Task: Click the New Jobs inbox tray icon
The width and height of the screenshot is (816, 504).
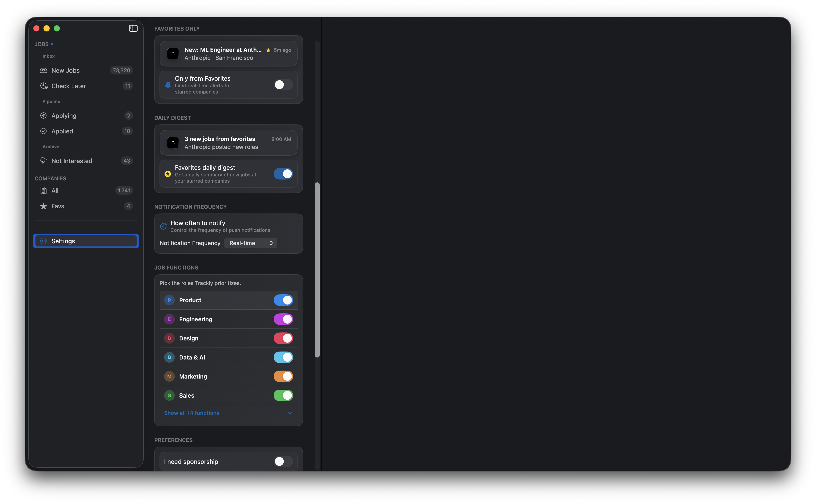Action: pyautogui.click(x=43, y=70)
